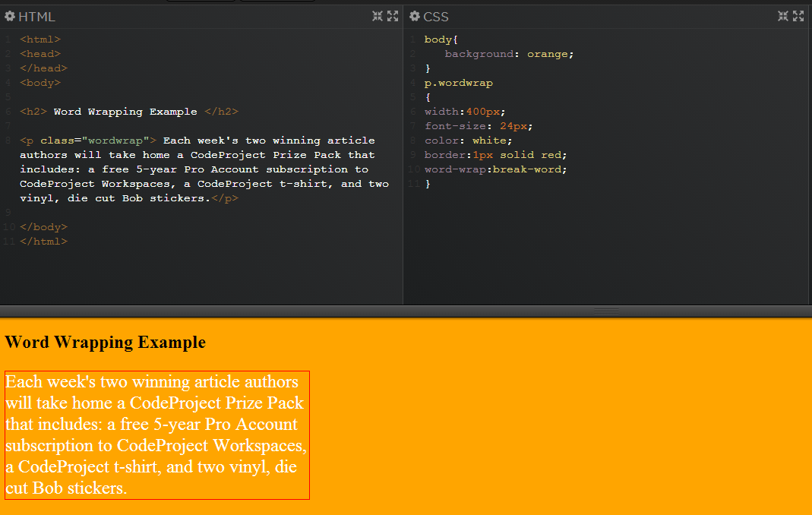
Task: Click the 'Word Wrapping Example' preview heading
Action: [105, 343]
